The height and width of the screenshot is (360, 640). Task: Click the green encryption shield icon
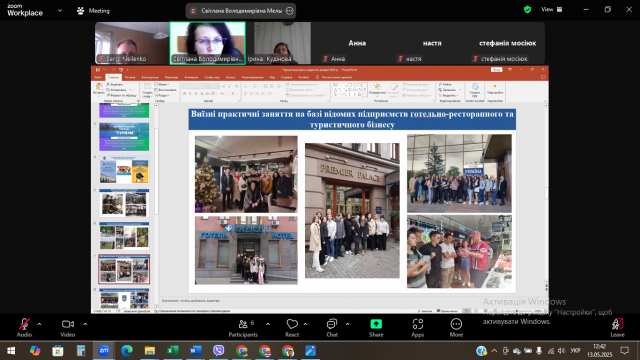pyautogui.click(x=527, y=9)
